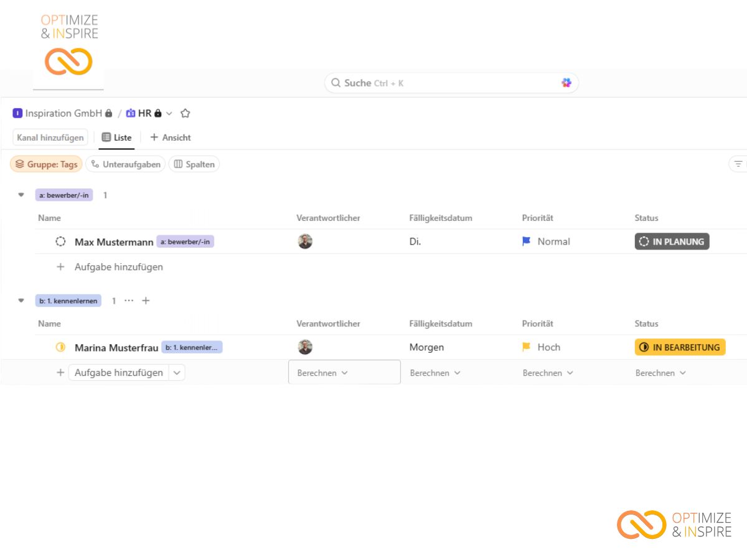The image size is (747, 560).
Task: Toggle the Unteraufgaben display option
Action: [126, 164]
